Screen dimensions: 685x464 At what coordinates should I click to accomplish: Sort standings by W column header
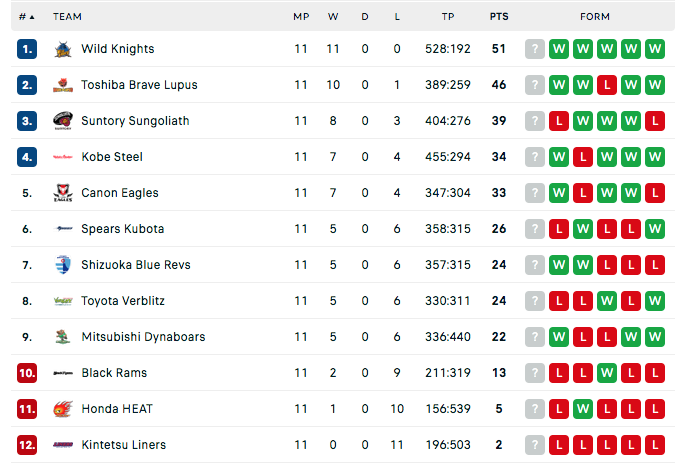coord(333,17)
